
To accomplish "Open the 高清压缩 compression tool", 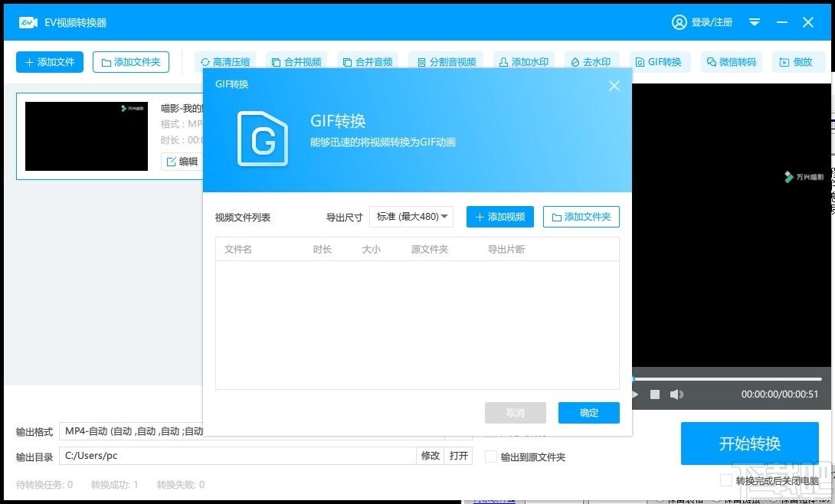I will pos(225,62).
